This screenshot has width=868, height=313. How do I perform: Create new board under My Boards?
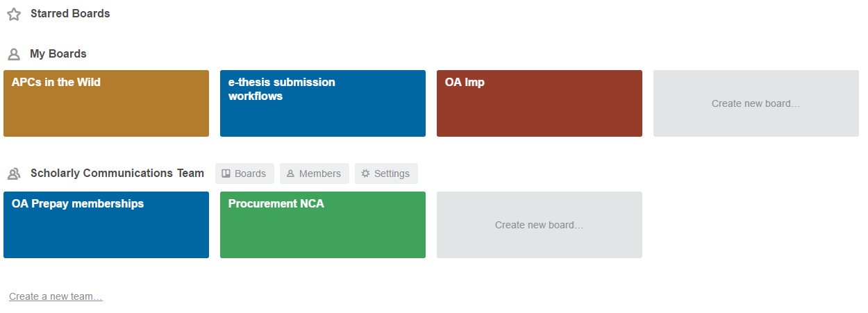pos(756,103)
